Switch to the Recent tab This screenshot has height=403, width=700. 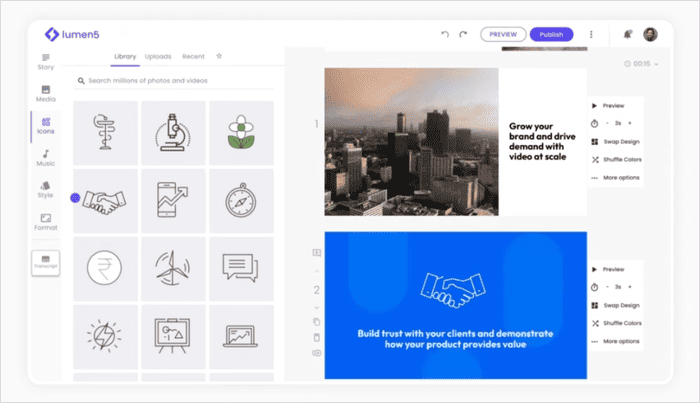[193, 57]
